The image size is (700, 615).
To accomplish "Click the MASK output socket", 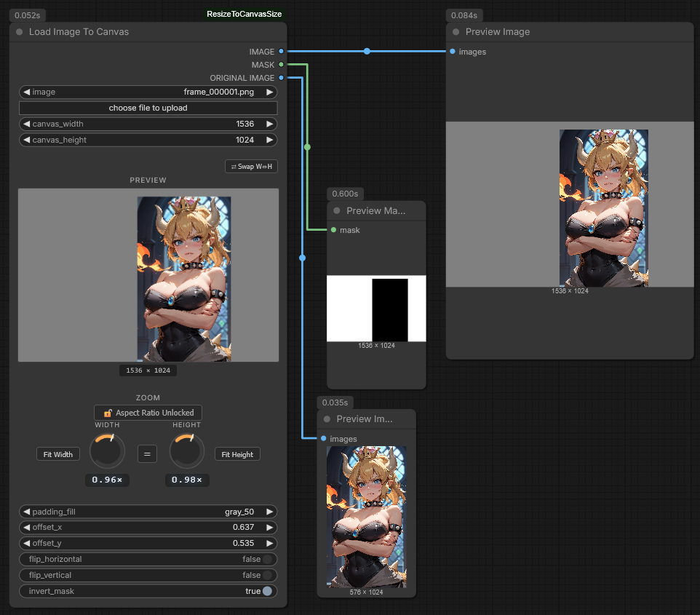I will pos(282,64).
